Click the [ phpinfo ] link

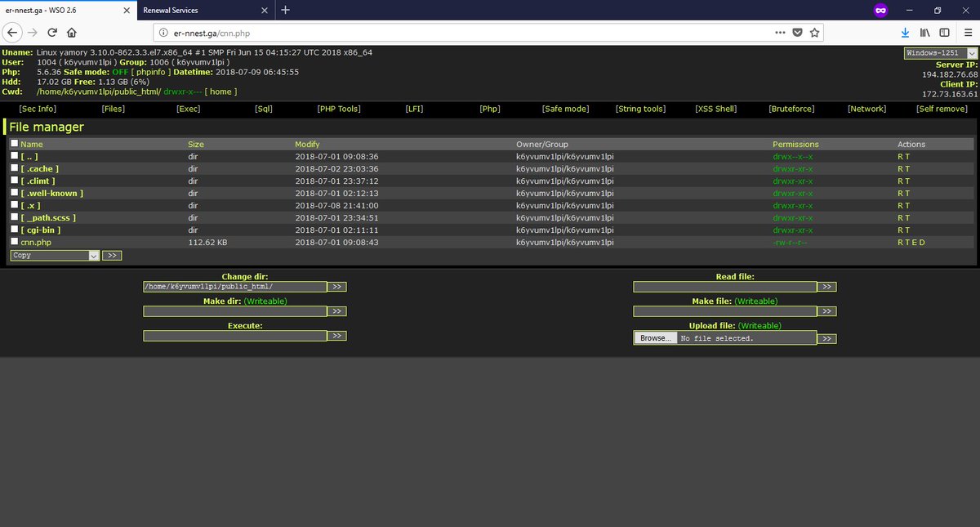(x=149, y=72)
